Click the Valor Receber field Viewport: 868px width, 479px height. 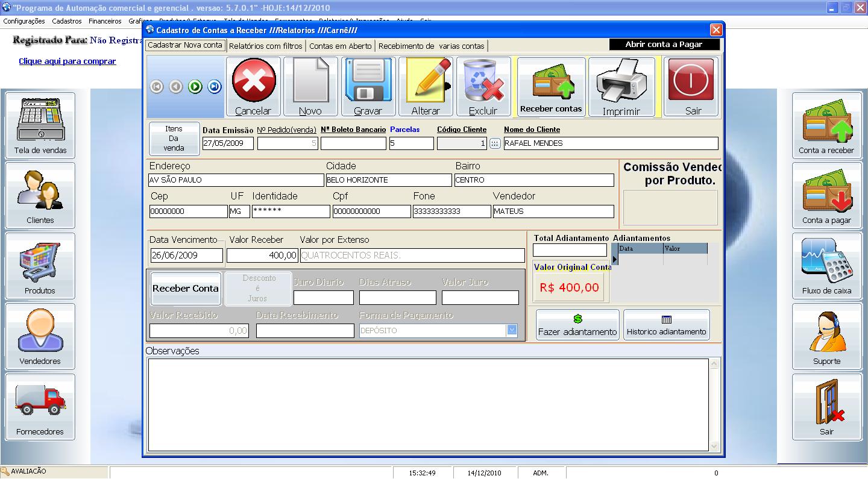pos(263,255)
